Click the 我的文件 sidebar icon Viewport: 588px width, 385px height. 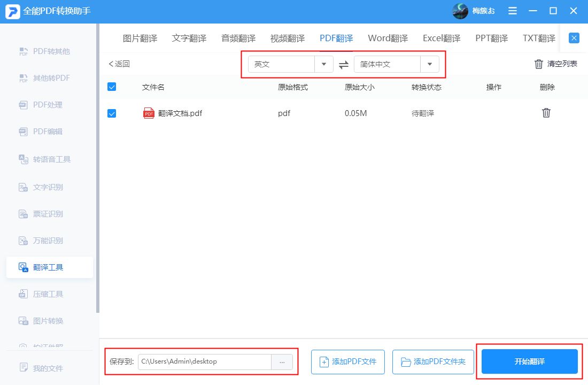point(23,368)
